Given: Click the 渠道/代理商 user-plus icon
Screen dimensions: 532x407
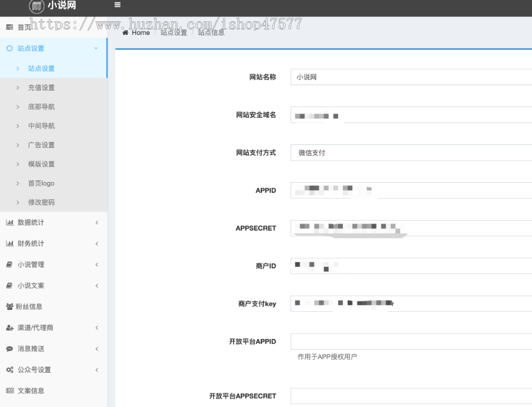Looking at the screenshot, I should [x=9, y=328].
